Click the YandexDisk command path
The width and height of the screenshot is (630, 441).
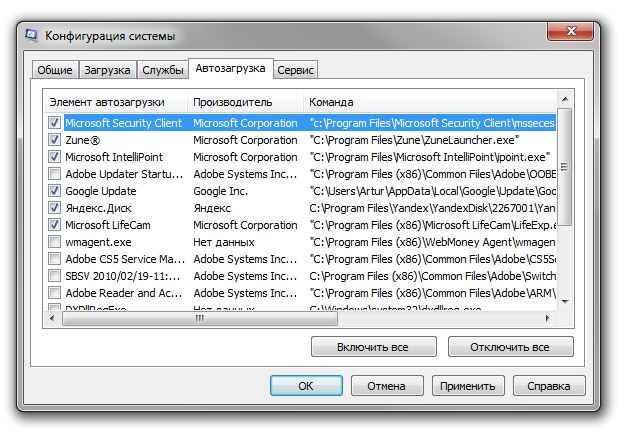[x=433, y=208]
